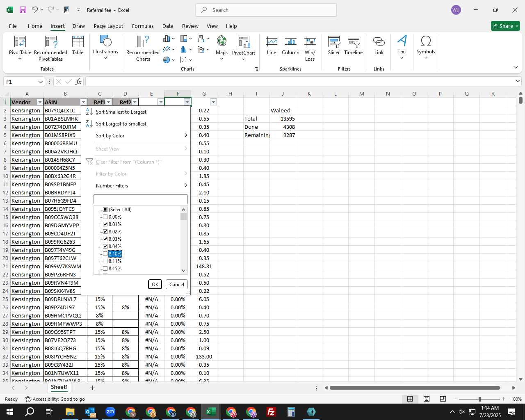Screen dimensions: 525x420
Task: Undo the last action
Action: (35, 10)
